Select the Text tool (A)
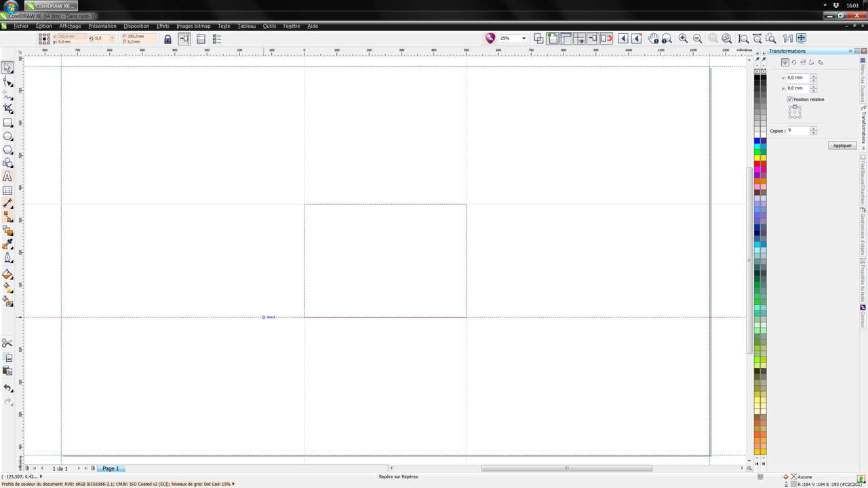The image size is (868, 488). pos(7,176)
